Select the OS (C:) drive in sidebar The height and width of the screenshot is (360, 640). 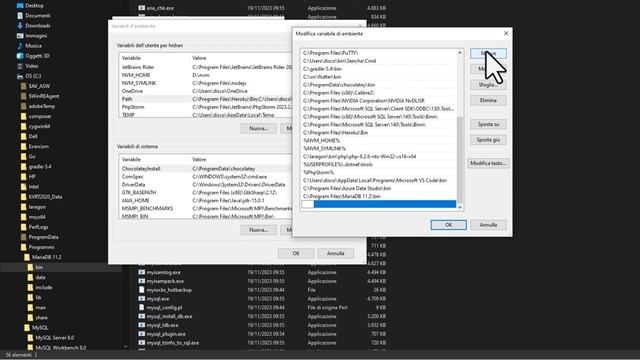33,76
